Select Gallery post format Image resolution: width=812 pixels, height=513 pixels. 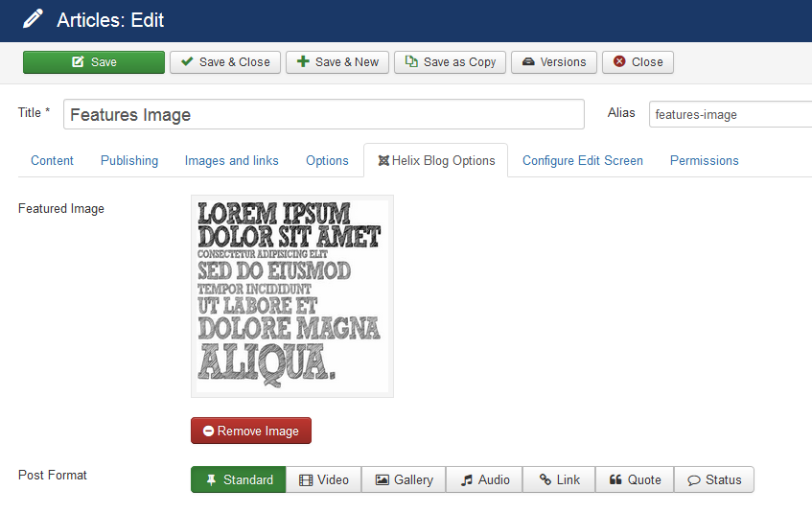[x=404, y=480]
